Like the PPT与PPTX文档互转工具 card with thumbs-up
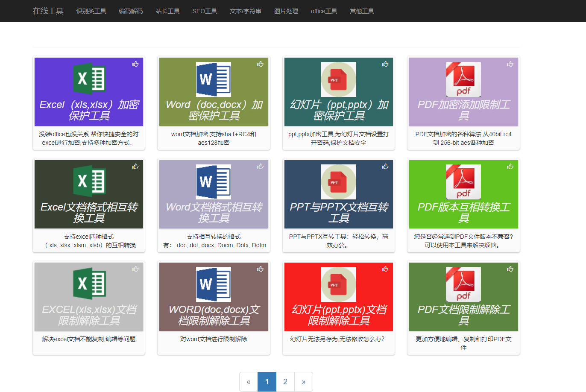 tap(385, 167)
